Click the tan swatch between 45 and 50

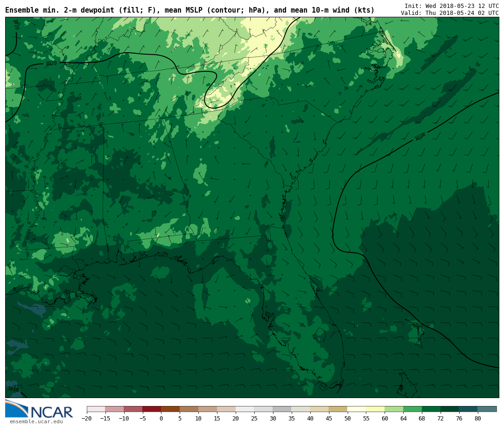(338, 409)
